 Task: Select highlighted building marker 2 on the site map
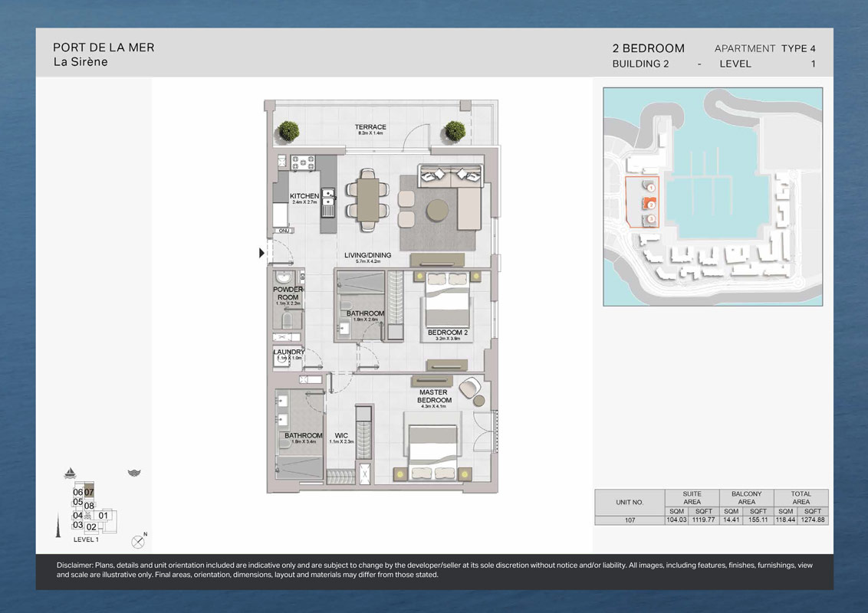point(650,205)
